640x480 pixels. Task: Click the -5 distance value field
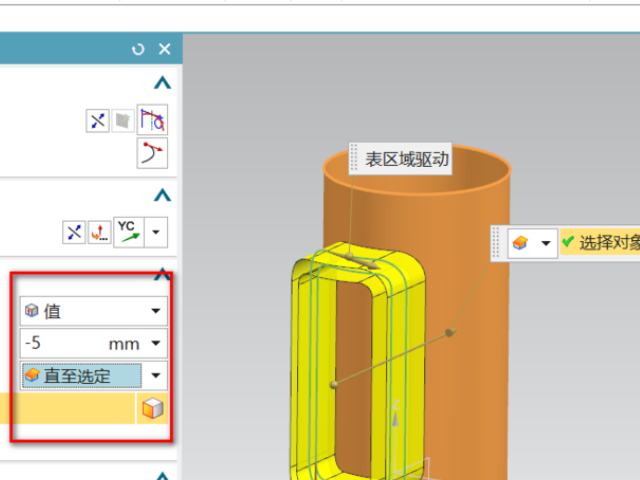coord(61,343)
